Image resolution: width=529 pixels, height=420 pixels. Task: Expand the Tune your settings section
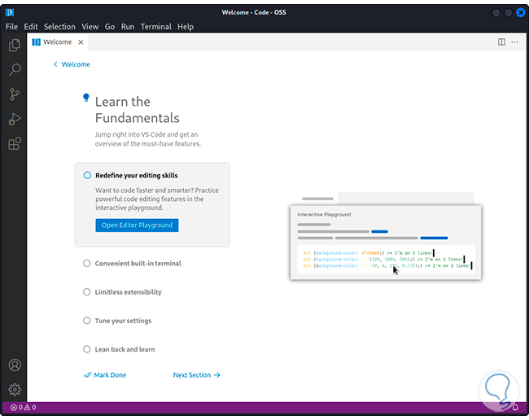pos(123,321)
